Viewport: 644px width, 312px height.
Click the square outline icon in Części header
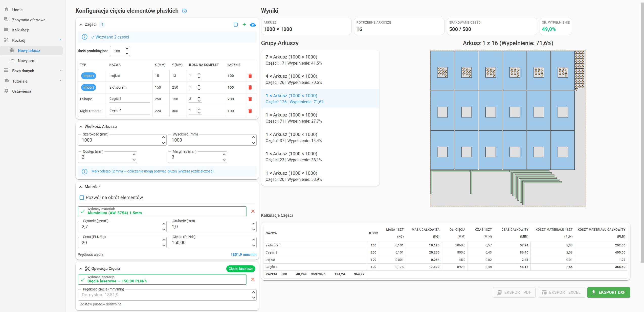point(235,25)
